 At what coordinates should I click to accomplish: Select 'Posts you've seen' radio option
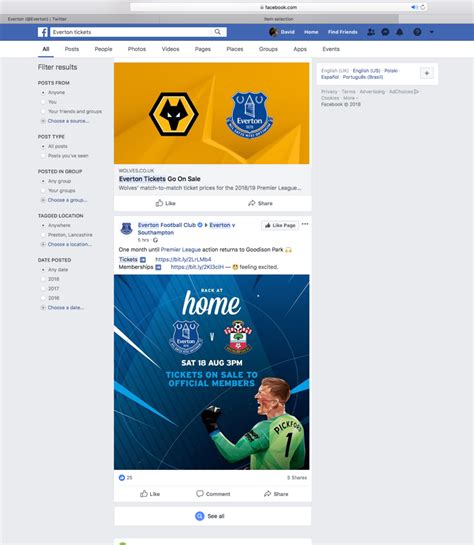(x=43, y=156)
